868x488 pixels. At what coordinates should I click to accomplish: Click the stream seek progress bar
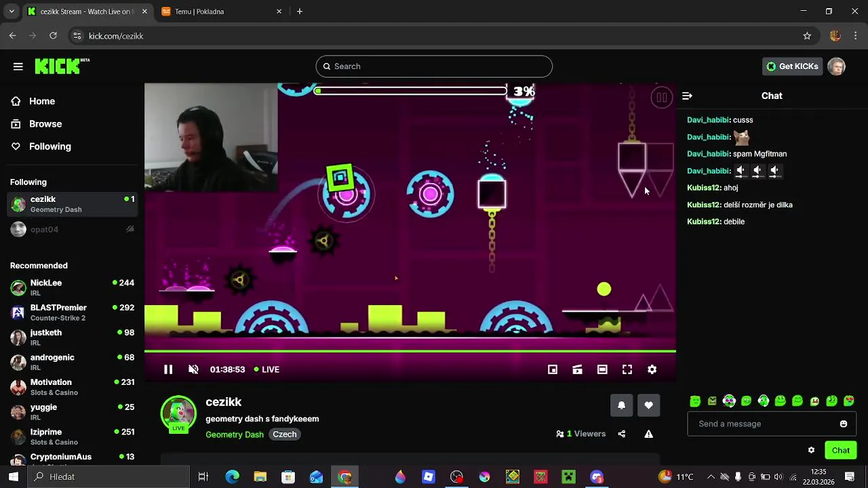410,351
